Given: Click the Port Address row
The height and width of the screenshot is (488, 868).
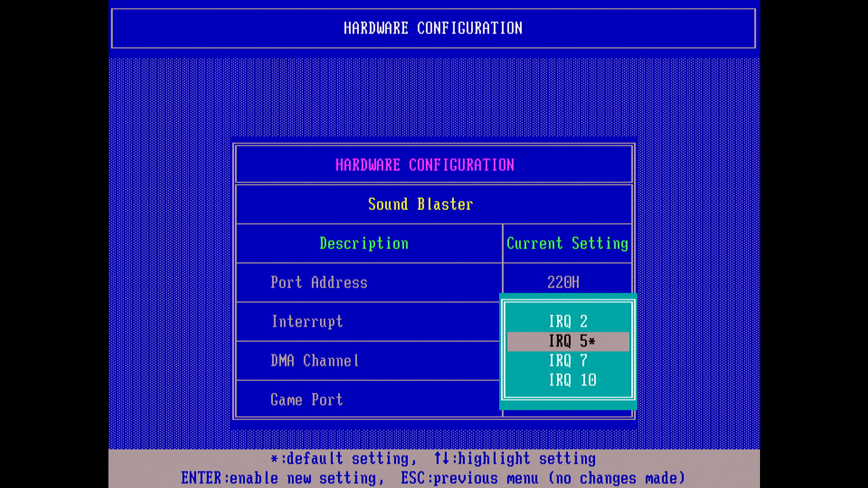Looking at the screenshot, I should click(319, 282).
